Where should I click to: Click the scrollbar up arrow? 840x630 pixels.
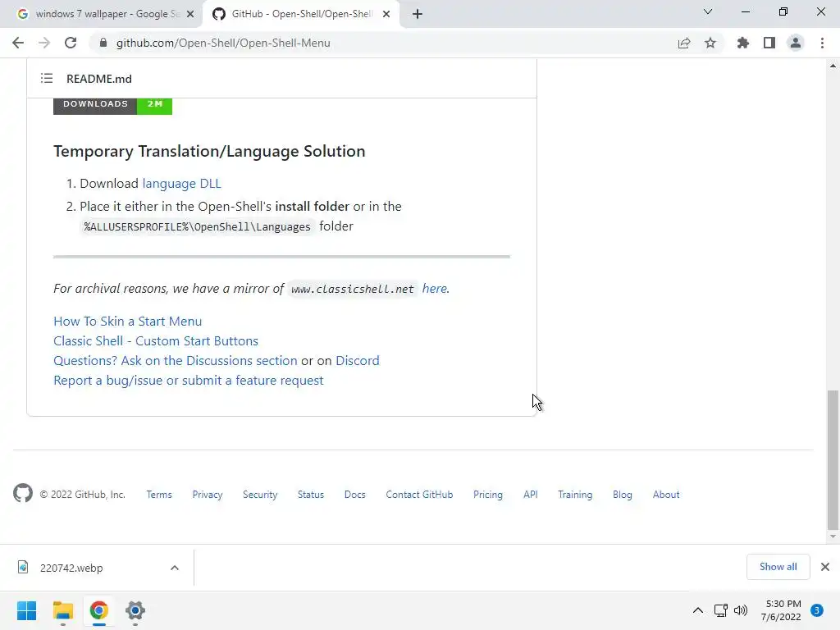click(x=833, y=66)
